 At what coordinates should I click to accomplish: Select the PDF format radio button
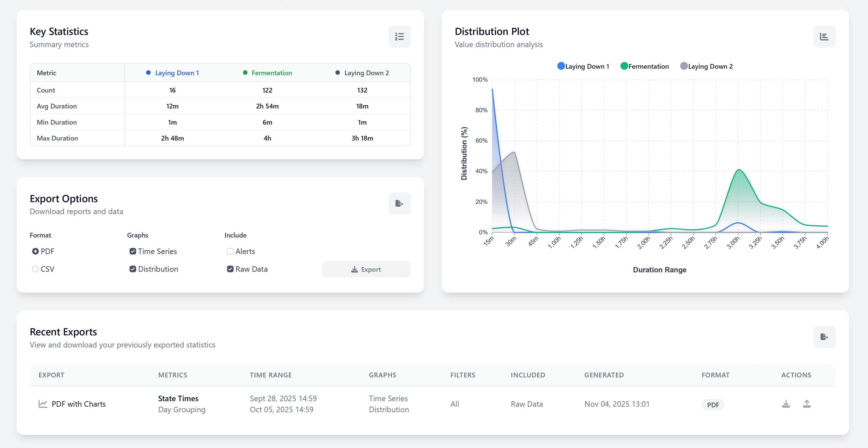tap(35, 251)
